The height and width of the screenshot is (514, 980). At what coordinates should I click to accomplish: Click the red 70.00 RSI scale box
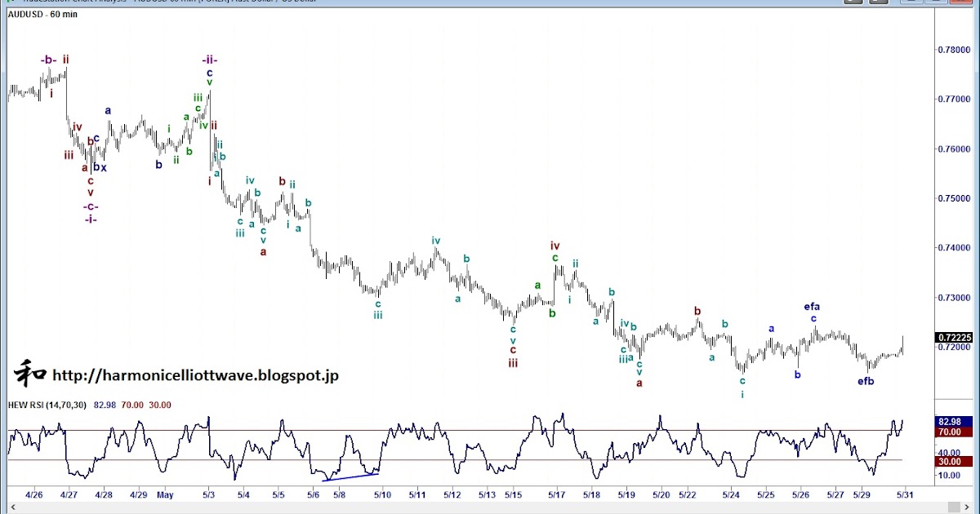(952, 432)
